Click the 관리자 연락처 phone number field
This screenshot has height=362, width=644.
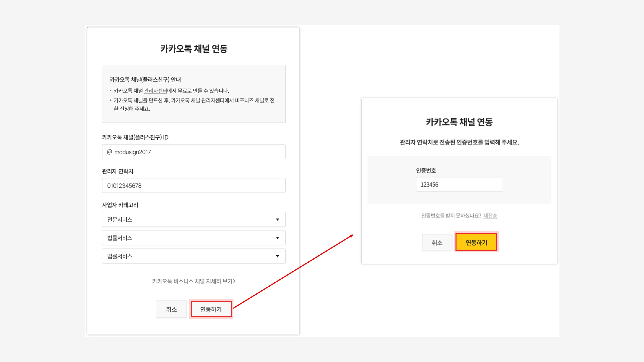coord(194,185)
